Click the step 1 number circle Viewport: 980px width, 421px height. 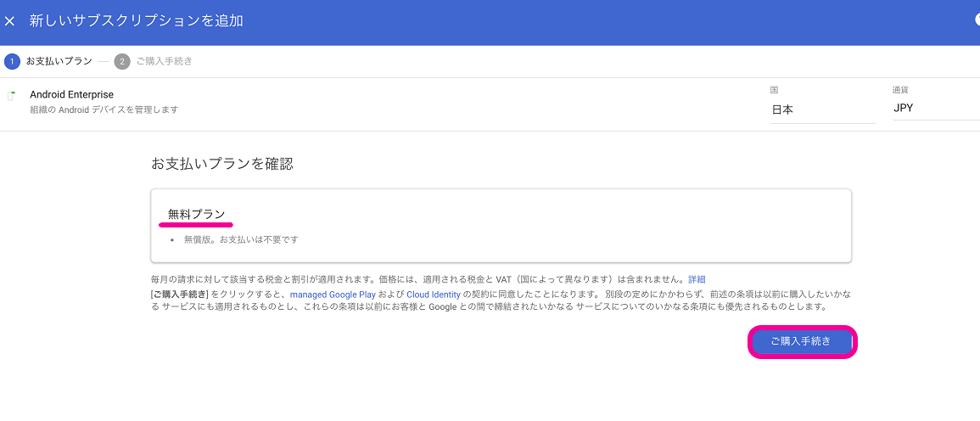tap(12, 61)
